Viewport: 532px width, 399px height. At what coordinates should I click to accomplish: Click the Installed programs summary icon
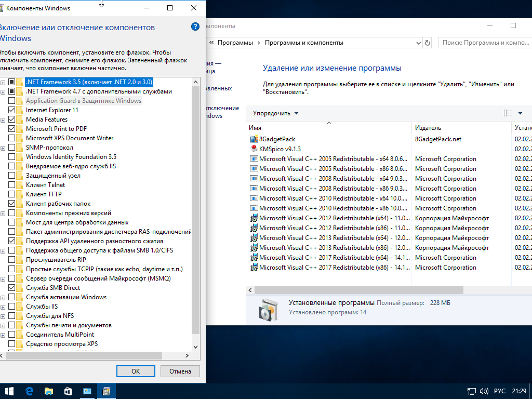(x=269, y=310)
